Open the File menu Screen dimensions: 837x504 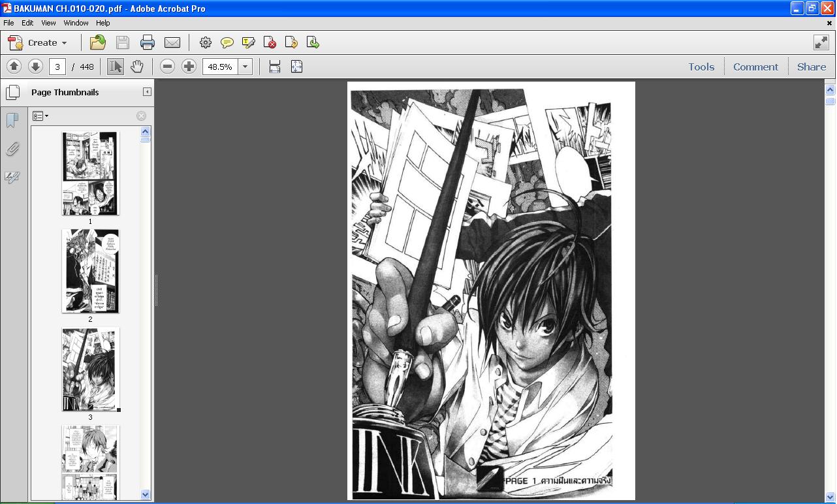point(8,23)
